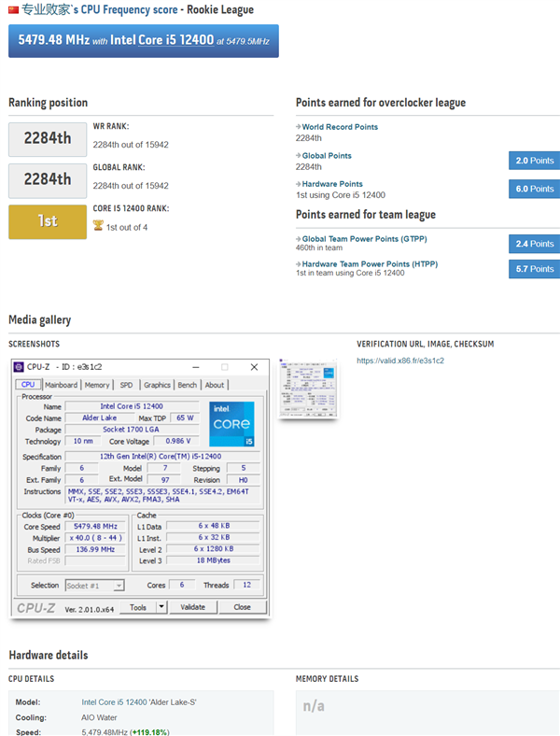Screen dimensions: 560x736
Task: Open the About tab
Action: pos(215,385)
